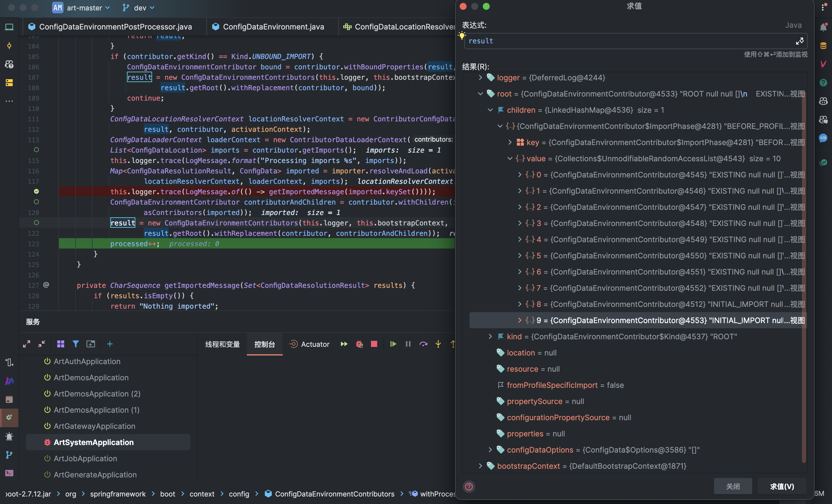Viewport: 832px width, 504px height.
Task: Toggle Group By icon in Services toolbar
Action: point(61,344)
